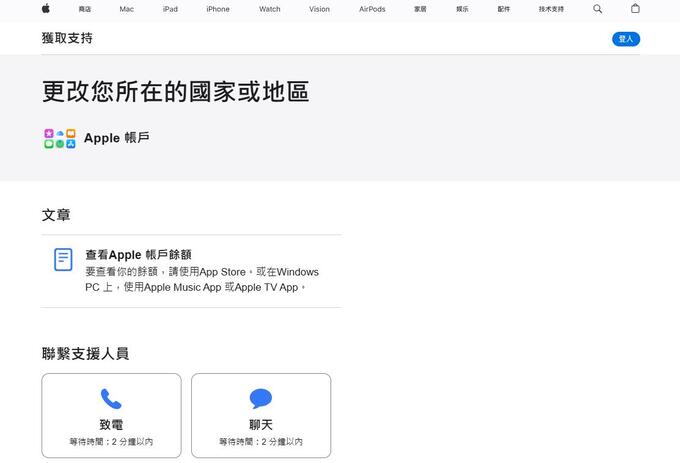This screenshot has width=680, height=463.
Task: Click the wait time text under 致電
Action: 111,442
